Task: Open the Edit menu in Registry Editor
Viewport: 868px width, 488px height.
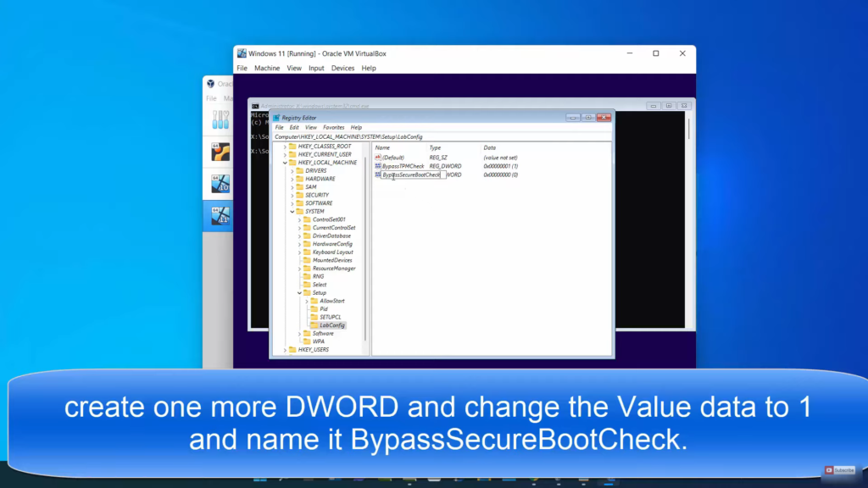Action: pyautogui.click(x=294, y=127)
